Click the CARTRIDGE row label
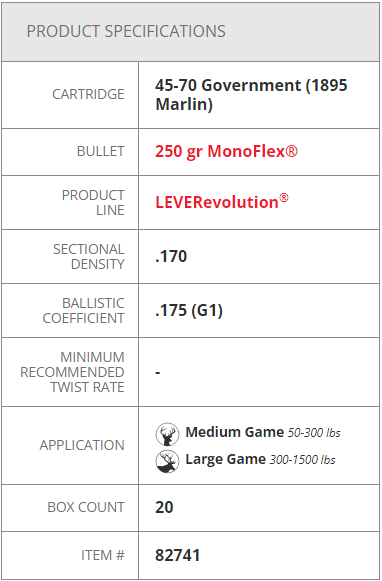382x581 pixels. tap(88, 94)
